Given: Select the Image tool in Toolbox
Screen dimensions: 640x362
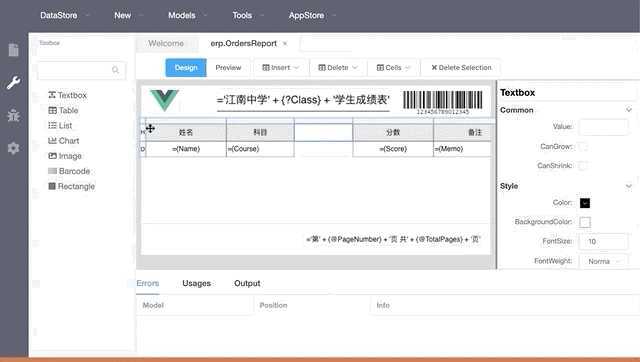Looking at the screenshot, I should coord(65,156).
